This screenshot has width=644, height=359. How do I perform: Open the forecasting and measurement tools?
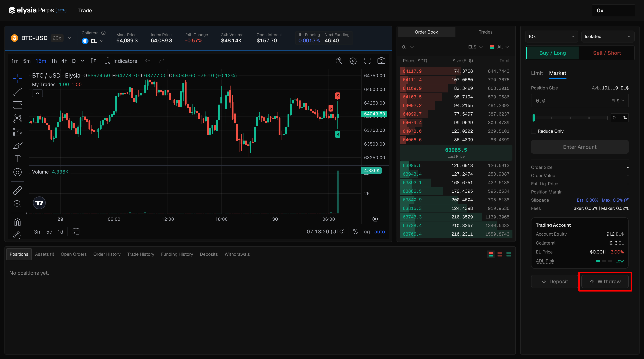point(18,132)
